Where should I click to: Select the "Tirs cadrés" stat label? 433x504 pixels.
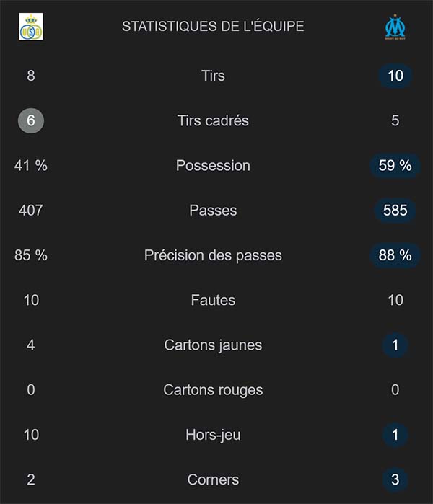click(x=213, y=120)
